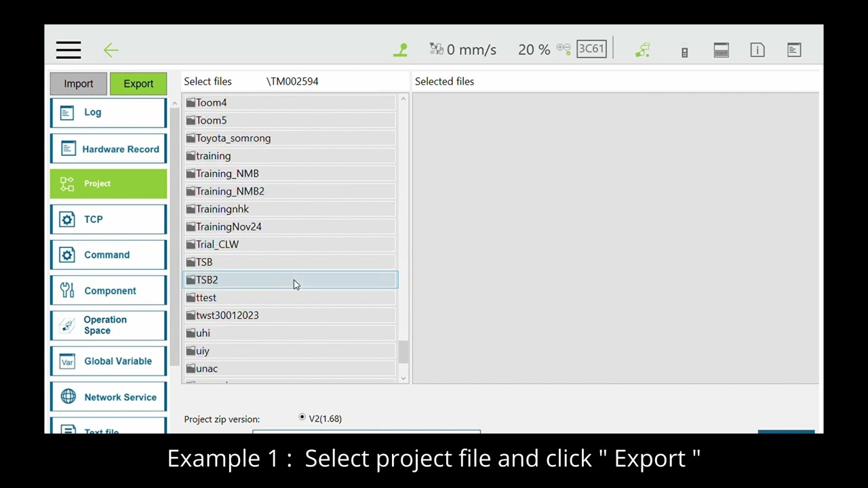This screenshot has width=868, height=488.
Task: Select the Global Variable category
Action: [108, 361]
